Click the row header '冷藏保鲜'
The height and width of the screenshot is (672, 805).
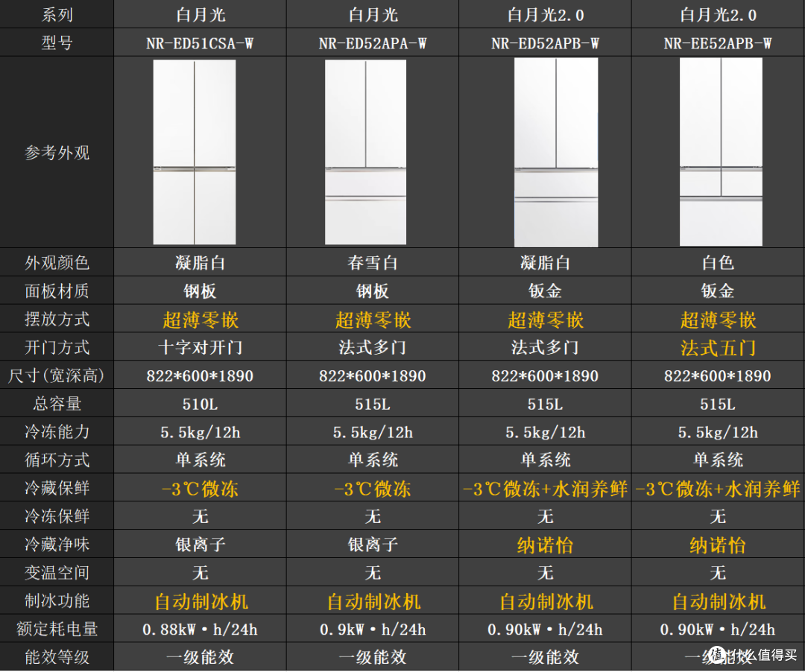point(57,488)
